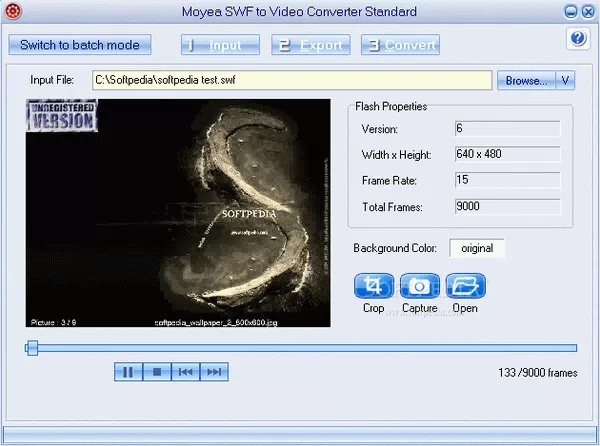Image resolution: width=600 pixels, height=446 pixels.
Task: Open the help question mark icon
Action: click(578, 38)
